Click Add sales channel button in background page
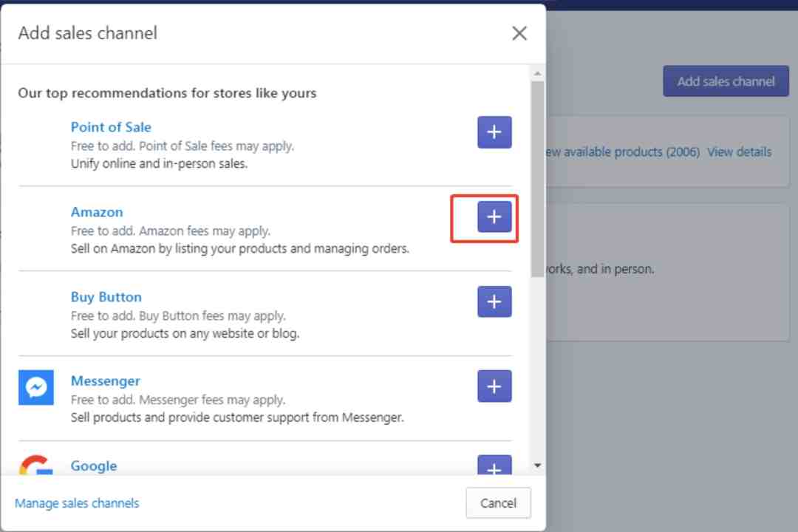The width and height of the screenshot is (798, 532). coord(726,81)
